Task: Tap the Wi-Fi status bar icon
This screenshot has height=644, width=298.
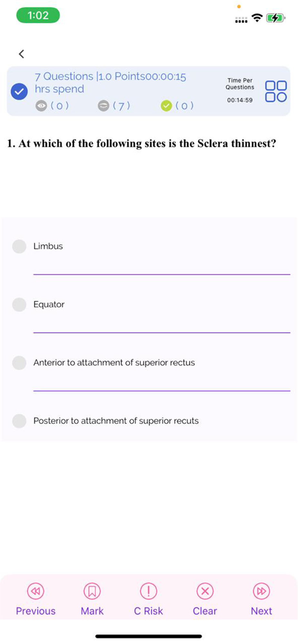Action: point(257,17)
